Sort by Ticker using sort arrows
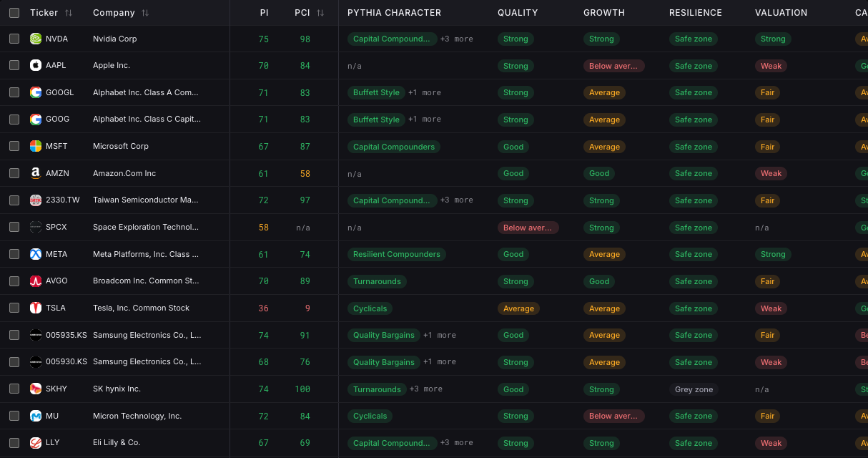The width and height of the screenshot is (868, 458). coord(69,13)
